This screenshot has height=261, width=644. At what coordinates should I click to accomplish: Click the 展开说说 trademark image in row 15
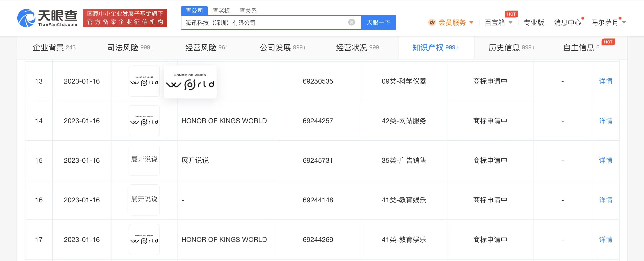[144, 160]
